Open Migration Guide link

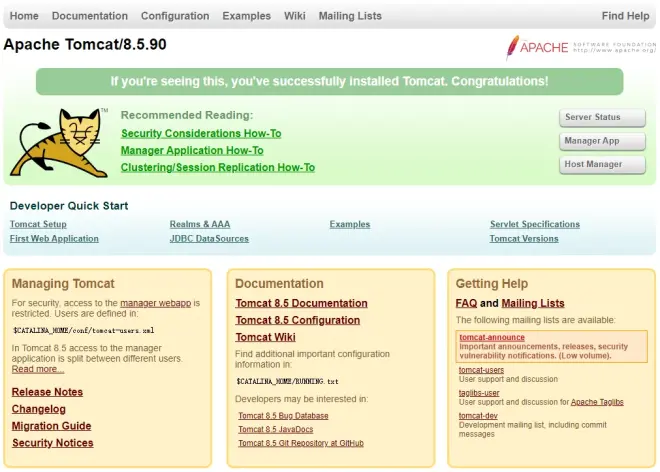(x=51, y=426)
